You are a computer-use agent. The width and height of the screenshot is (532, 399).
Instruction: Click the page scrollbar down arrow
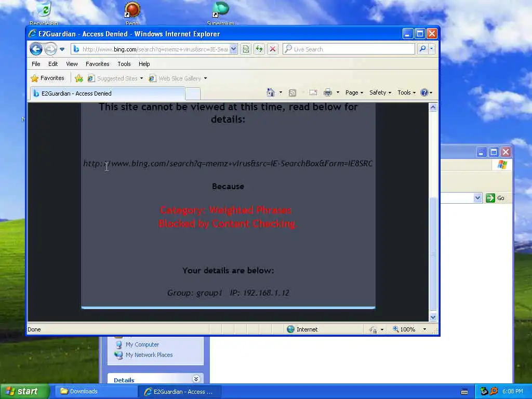[433, 317]
